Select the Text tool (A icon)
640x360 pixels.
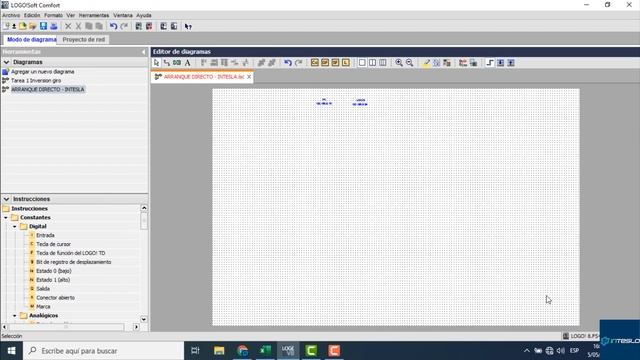tap(187, 62)
